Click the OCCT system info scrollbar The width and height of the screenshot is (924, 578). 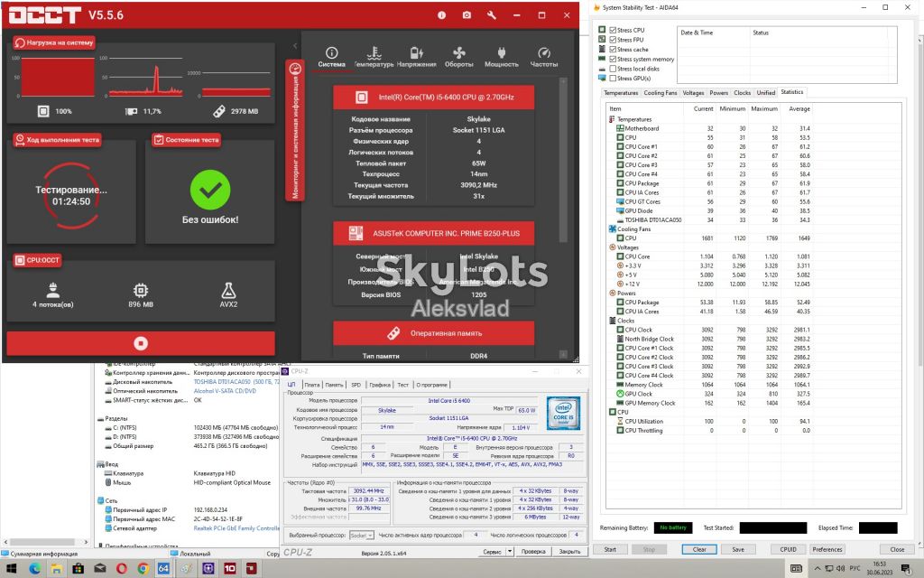(563, 159)
